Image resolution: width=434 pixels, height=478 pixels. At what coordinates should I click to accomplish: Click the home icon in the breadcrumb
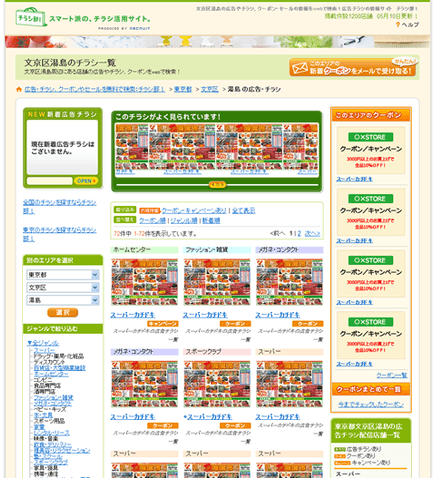pyautogui.click(x=19, y=89)
